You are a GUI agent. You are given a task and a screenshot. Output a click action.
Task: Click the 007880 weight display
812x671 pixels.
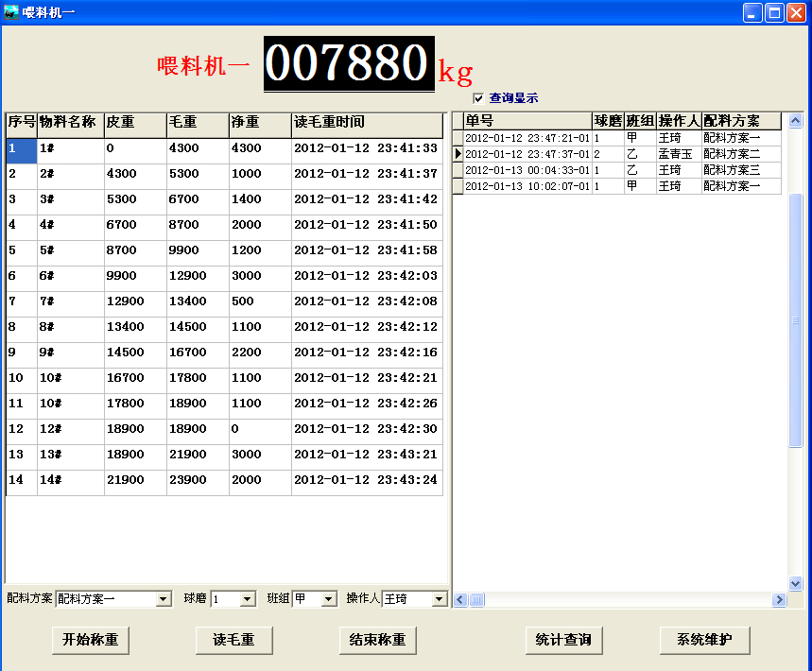[x=348, y=62]
